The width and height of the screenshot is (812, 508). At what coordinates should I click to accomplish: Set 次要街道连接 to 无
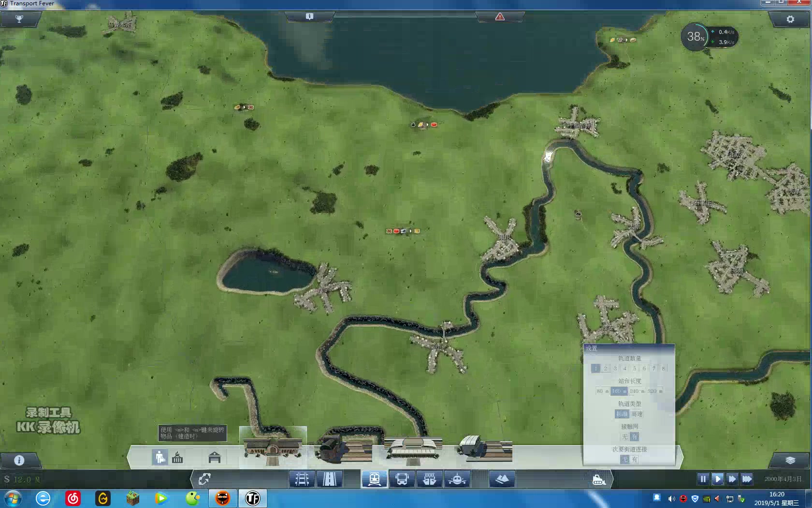click(625, 459)
